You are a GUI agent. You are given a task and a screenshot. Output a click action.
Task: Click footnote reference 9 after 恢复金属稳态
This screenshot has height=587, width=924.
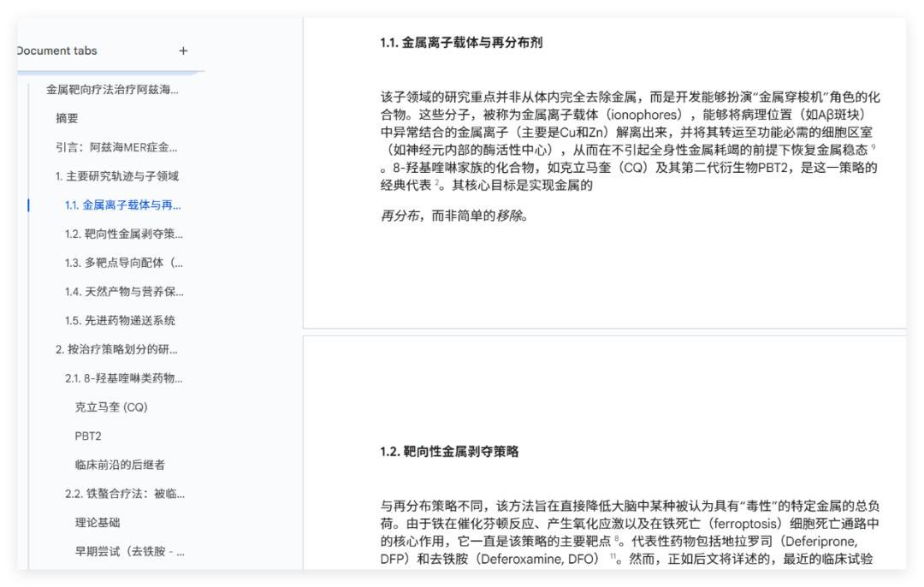pos(874,147)
